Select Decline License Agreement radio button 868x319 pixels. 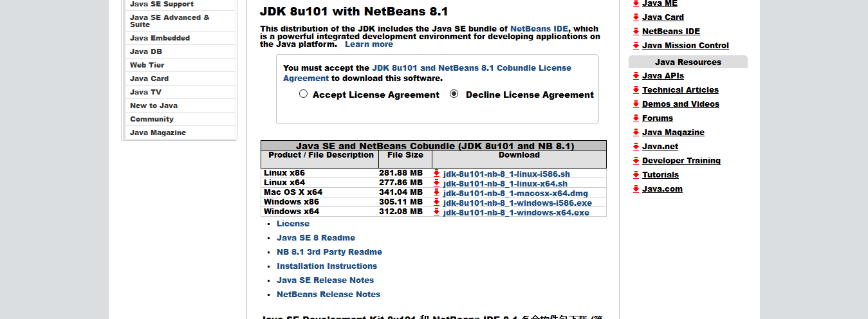click(454, 94)
